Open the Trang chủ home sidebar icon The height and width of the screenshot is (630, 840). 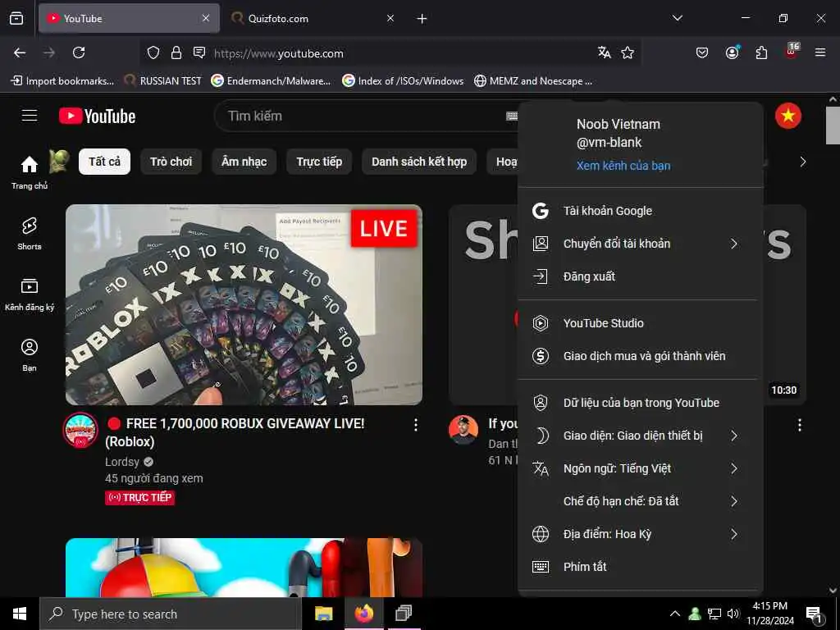(30, 171)
